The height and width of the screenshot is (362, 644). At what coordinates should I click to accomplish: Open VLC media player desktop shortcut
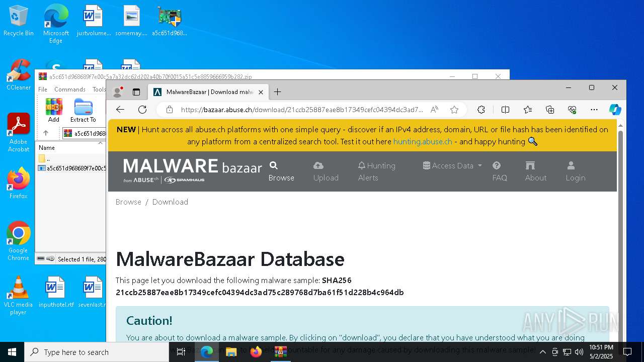tap(19, 295)
